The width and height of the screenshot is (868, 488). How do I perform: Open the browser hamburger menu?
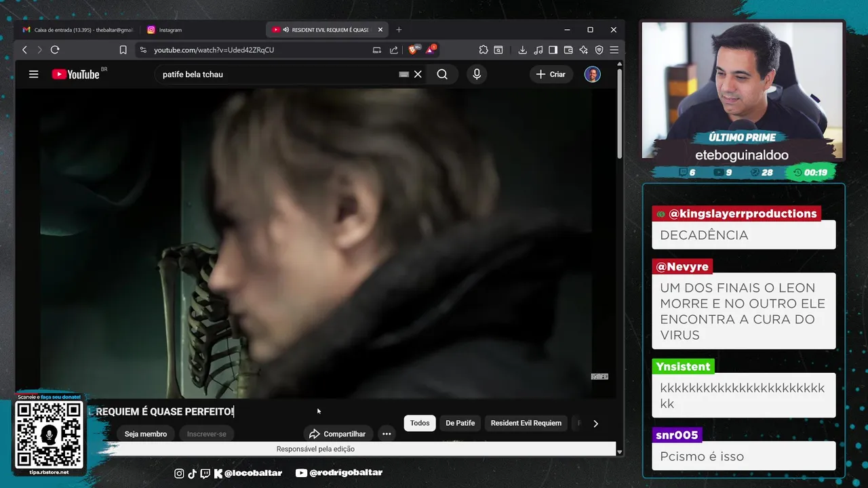click(x=614, y=49)
